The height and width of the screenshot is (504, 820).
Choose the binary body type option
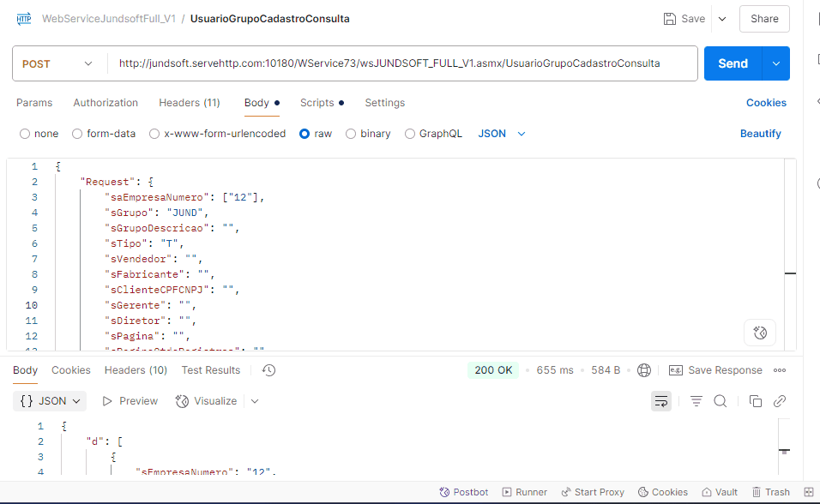[351, 134]
